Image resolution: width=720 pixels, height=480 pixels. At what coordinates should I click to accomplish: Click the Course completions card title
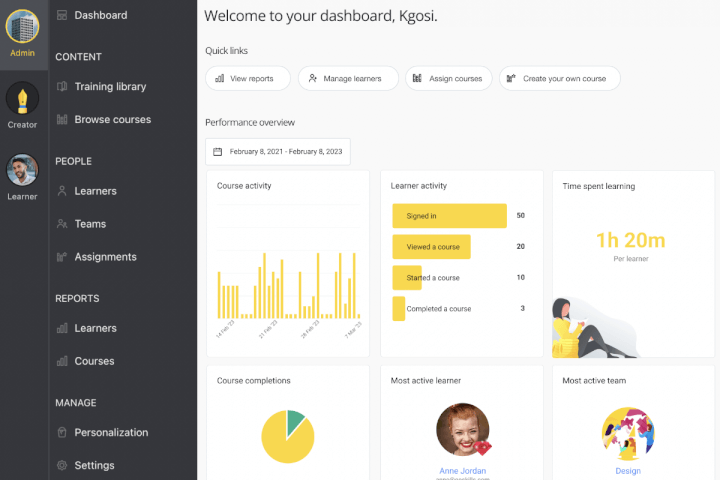tap(253, 380)
